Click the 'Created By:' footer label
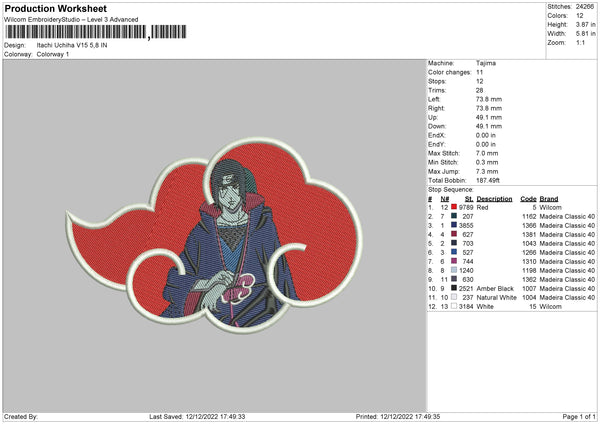 click(21, 416)
